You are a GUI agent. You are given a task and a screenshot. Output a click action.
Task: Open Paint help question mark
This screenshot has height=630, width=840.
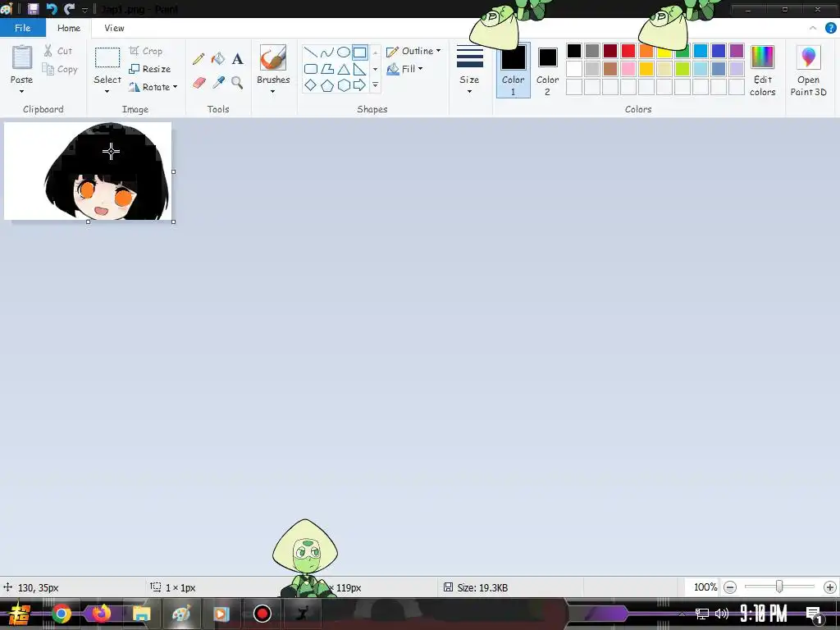(x=830, y=28)
